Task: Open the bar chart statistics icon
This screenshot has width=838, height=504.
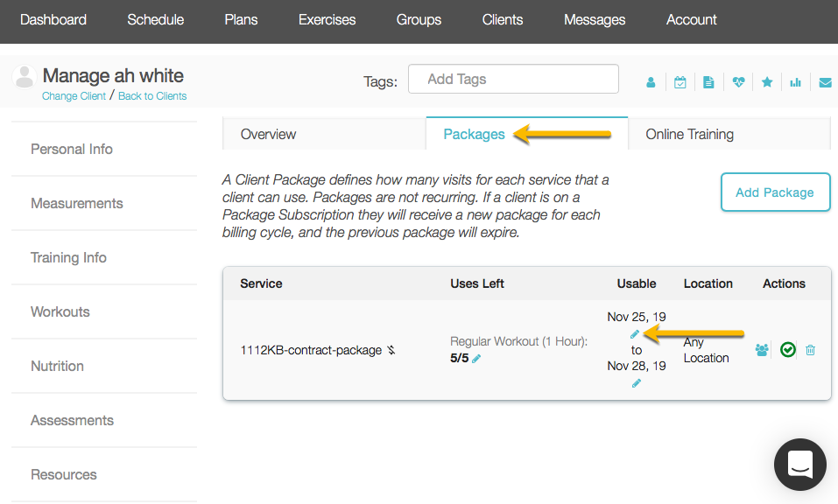Action: (x=795, y=80)
